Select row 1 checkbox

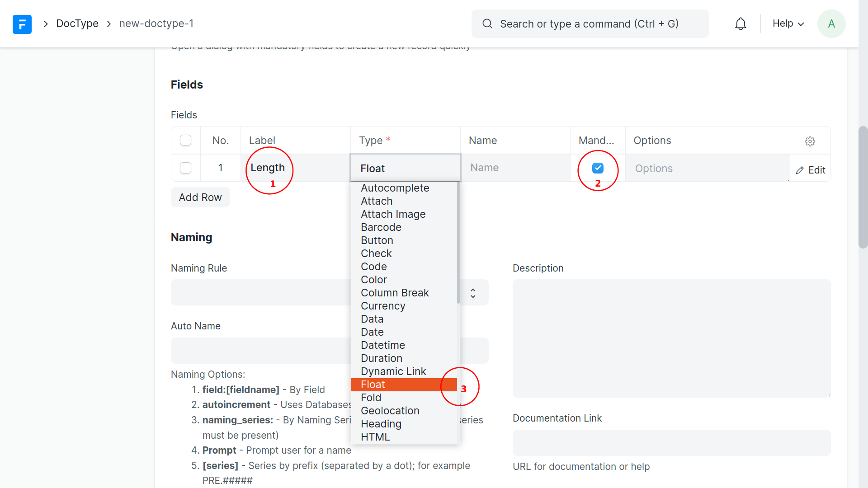pos(185,168)
